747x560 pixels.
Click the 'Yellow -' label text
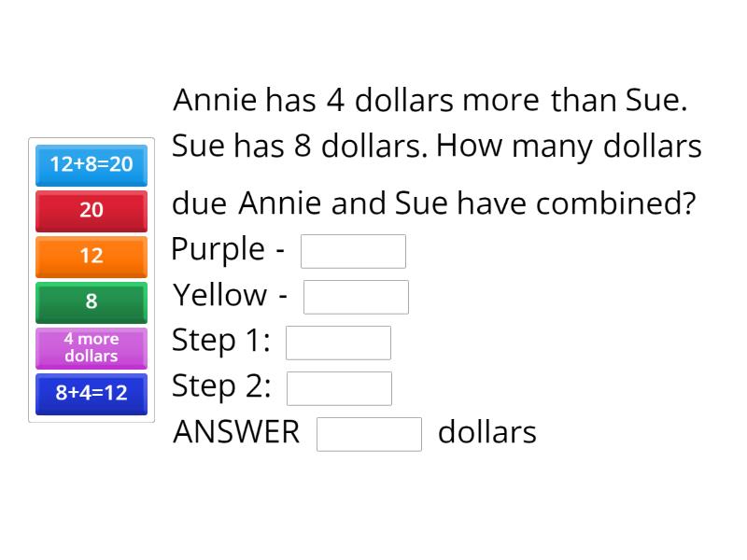(231, 296)
